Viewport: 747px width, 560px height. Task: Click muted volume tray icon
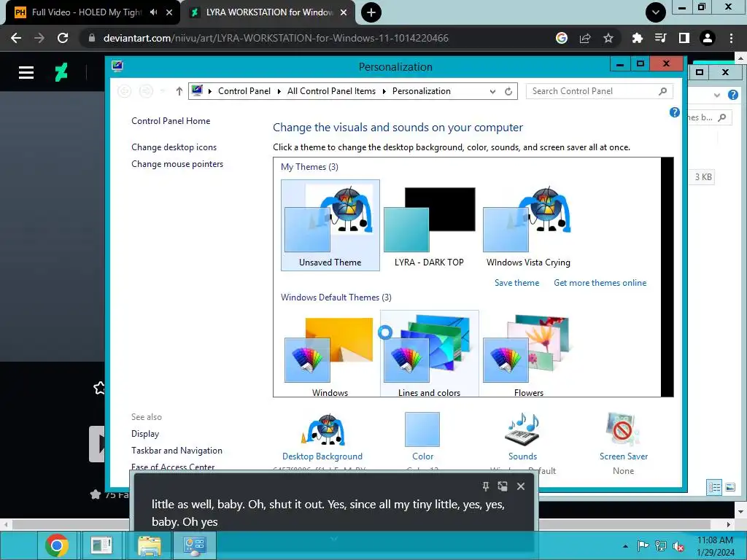click(678, 546)
